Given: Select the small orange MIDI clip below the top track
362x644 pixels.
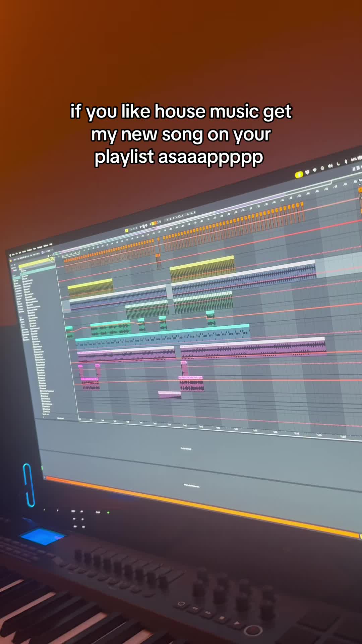Looking at the screenshot, I should (158, 261).
